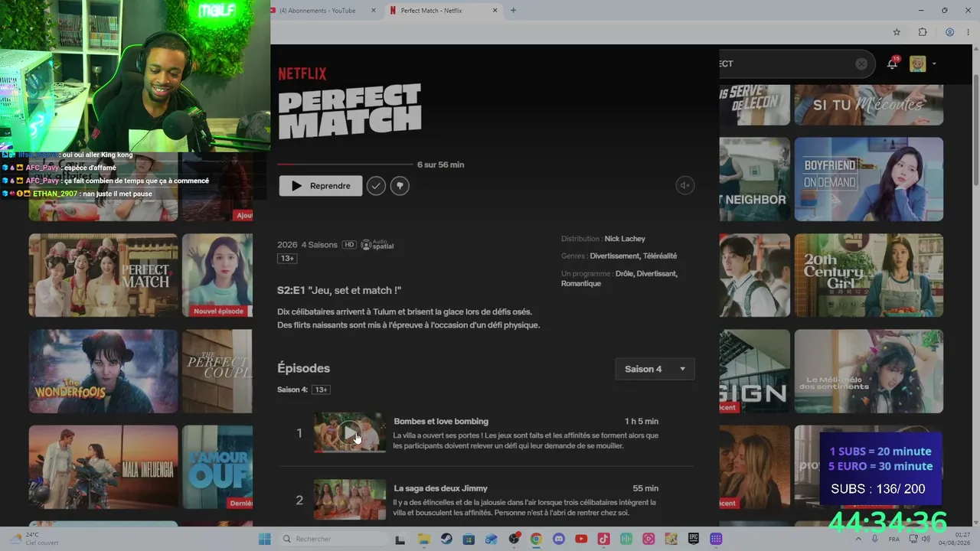Clear the Netflix search field
This screenshot has width=980, height=551.
pyautogui.click(x=861, y=64)
